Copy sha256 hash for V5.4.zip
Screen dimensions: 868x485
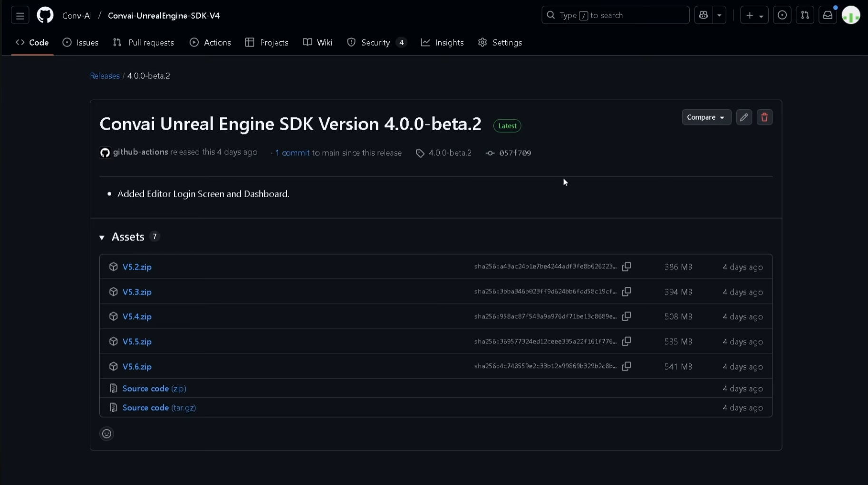coord(627,316)
